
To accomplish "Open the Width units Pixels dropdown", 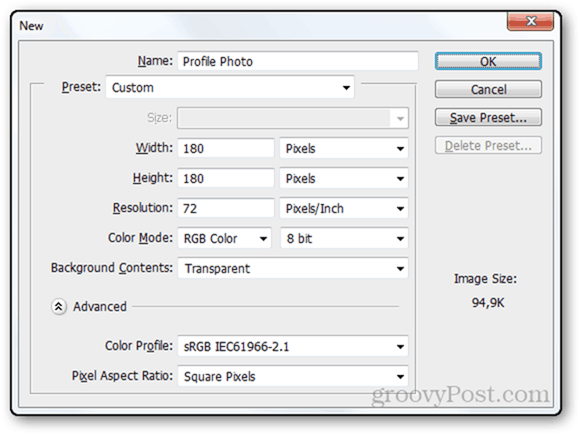I will (344, 149).
